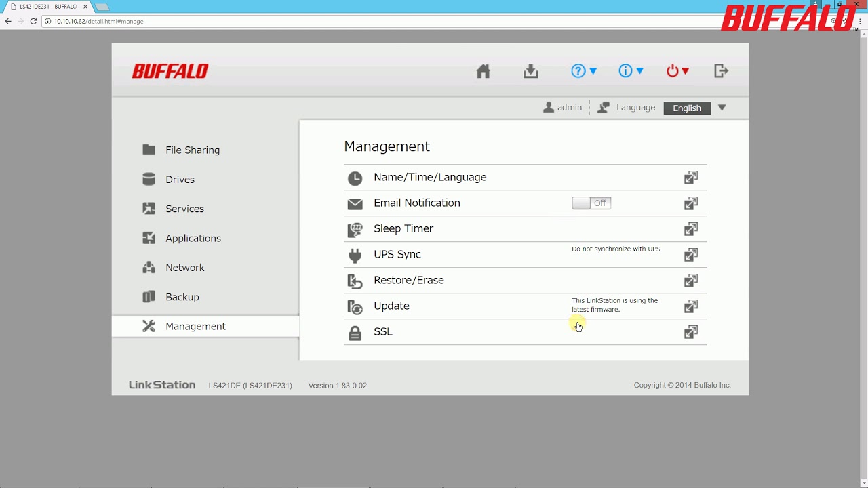Click Update label

[x=391, y=306]
